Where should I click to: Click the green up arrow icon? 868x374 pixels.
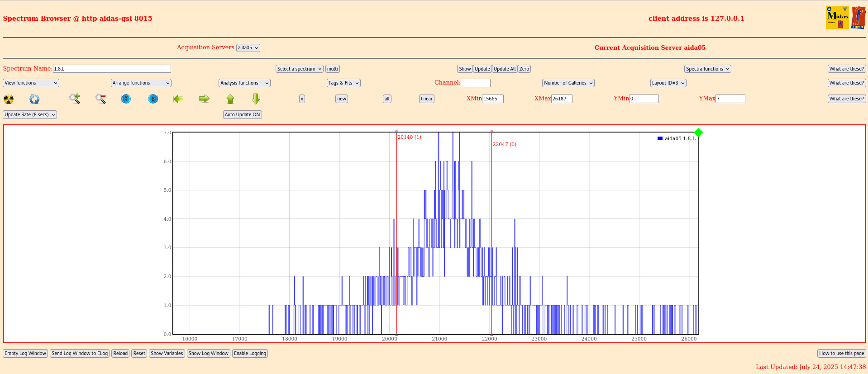230,99
